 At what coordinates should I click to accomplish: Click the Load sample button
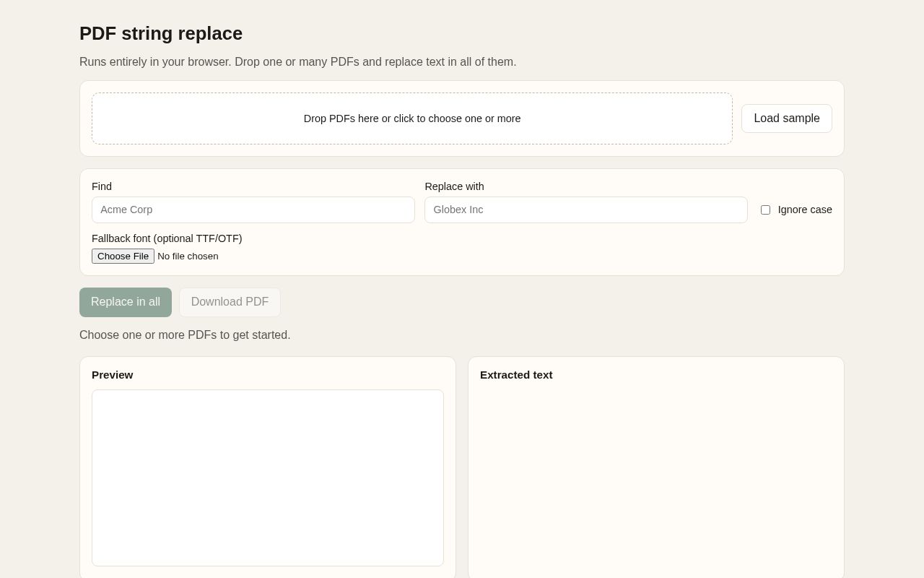point(786,118)
